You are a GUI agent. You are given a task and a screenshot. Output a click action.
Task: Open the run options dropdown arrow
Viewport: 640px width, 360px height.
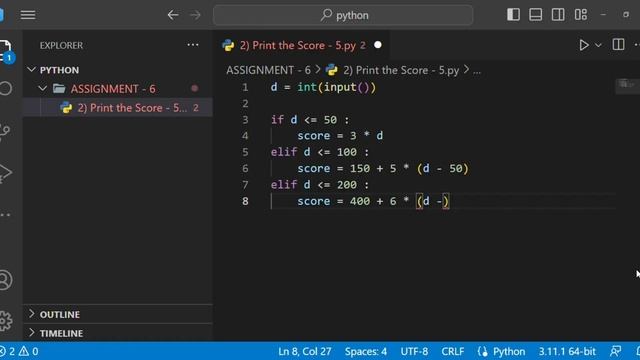tap(598, 45)
